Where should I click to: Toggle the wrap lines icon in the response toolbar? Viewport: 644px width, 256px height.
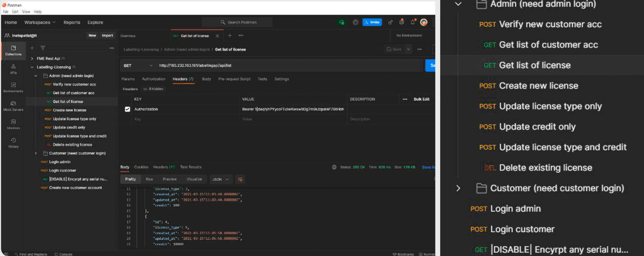click(240, 179)
